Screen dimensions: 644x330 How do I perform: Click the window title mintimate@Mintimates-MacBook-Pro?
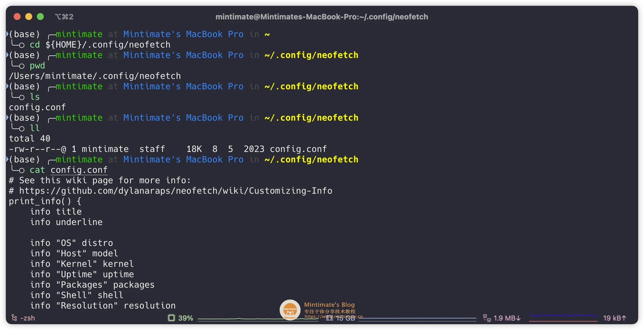tap(322, 17)
